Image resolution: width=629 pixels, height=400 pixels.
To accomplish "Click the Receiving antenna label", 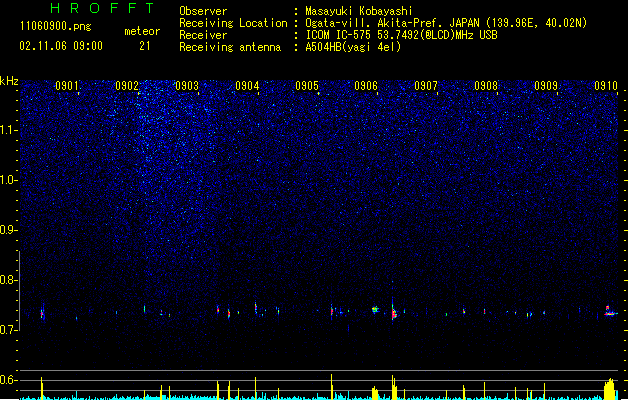I will 230,47.
